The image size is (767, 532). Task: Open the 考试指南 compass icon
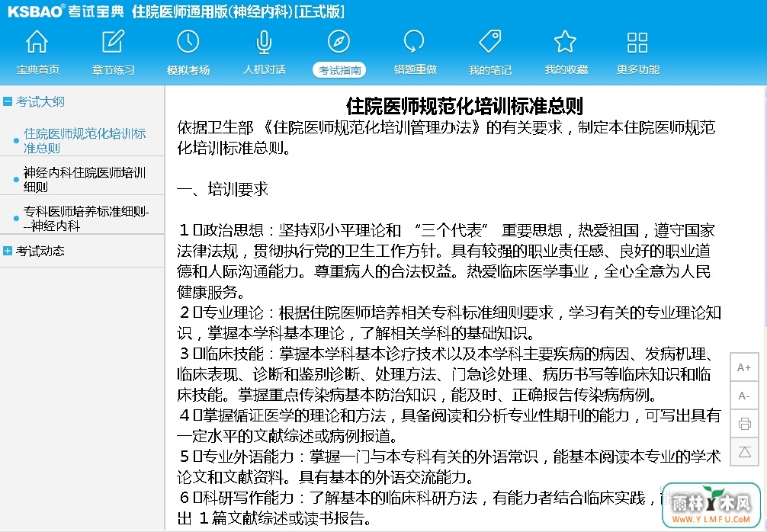click(x=339, y=42)
